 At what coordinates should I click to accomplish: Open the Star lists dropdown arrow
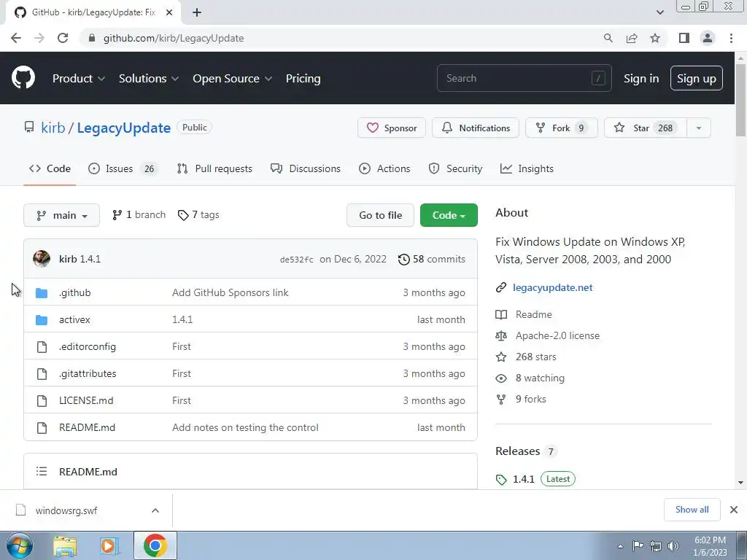click(x=699, y=128)
